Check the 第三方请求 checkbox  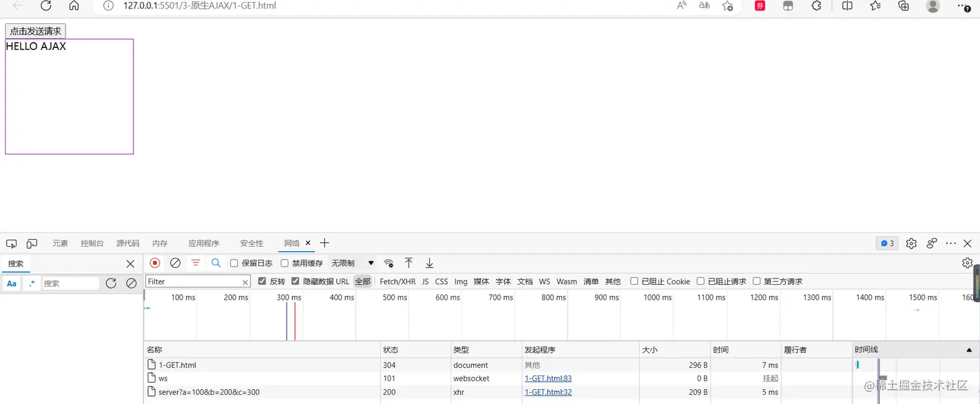click(756, 281)
